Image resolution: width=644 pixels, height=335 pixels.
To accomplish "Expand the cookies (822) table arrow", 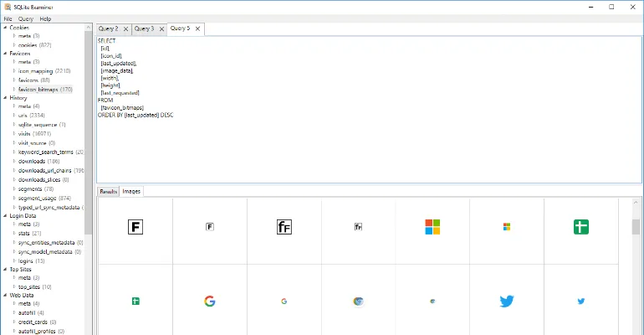I will (x=14, y=44).
